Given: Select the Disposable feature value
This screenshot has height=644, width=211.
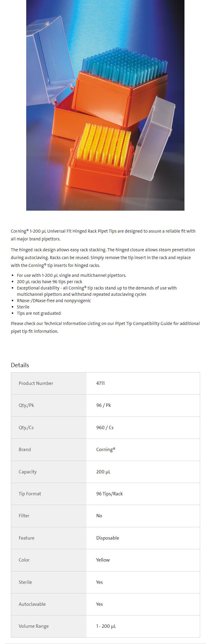Looking at the screenshot, I should [x=108, y=538].
